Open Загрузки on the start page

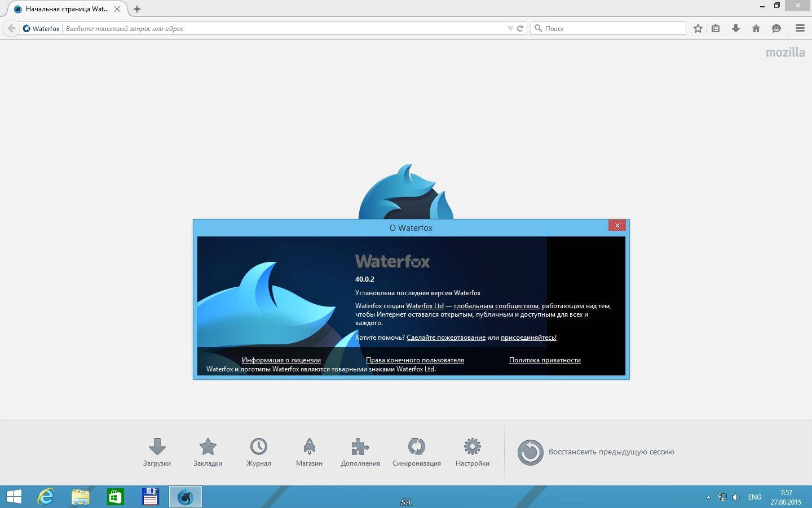pyautogui.click(x=157, y=452)
